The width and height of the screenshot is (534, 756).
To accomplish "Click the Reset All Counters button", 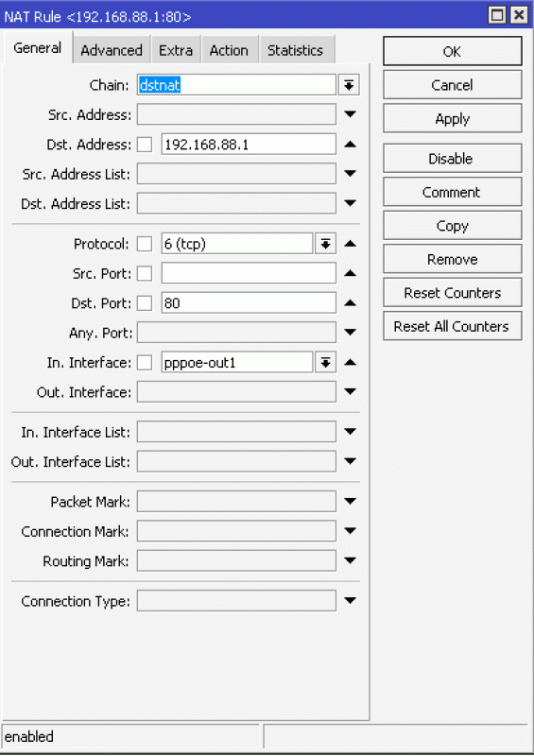I will (452, 326).
